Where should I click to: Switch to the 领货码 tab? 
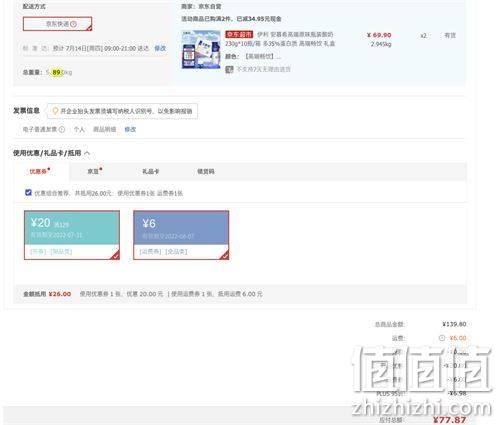(206, 171)
